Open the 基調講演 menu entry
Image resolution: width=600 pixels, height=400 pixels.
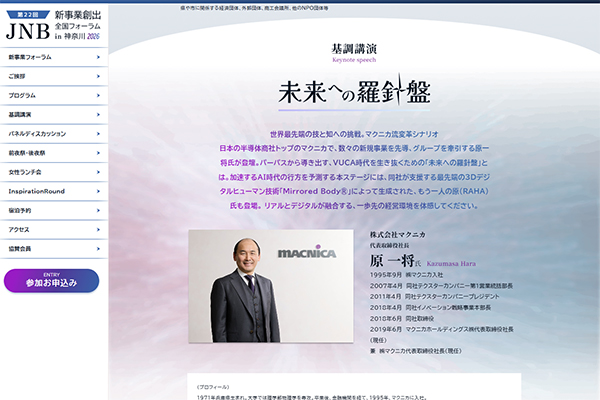click(x=54, y=114)
